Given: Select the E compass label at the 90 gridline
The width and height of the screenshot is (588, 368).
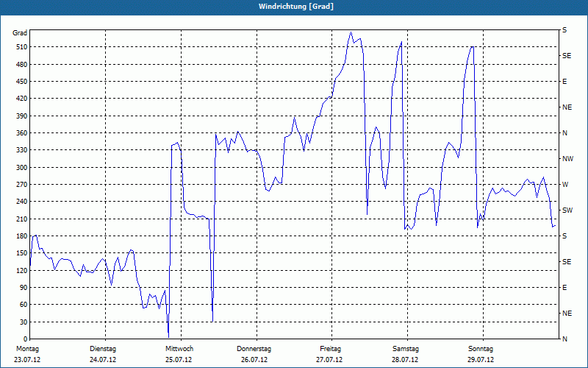Looking at the screenshot, I should coord(564,288).
